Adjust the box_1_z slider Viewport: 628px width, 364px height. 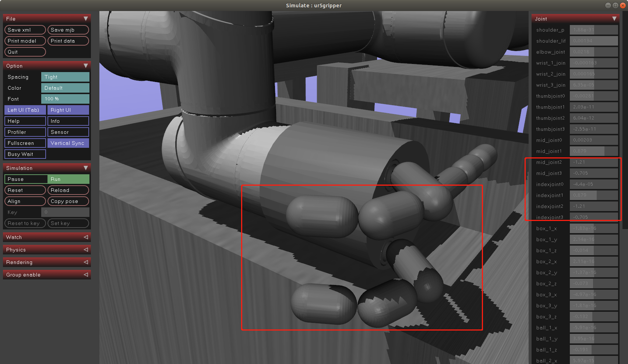594,250
